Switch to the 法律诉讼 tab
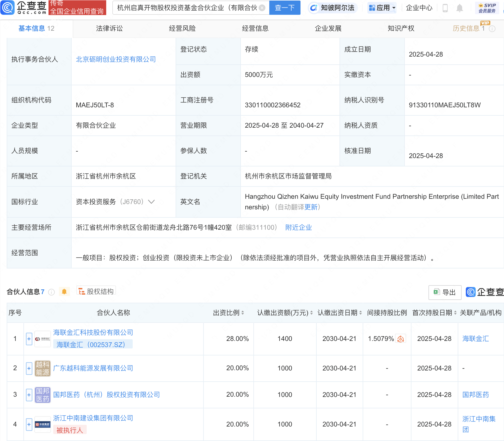Image resolution: width=504 pixels, height=441 pixels. click(109, 28)
